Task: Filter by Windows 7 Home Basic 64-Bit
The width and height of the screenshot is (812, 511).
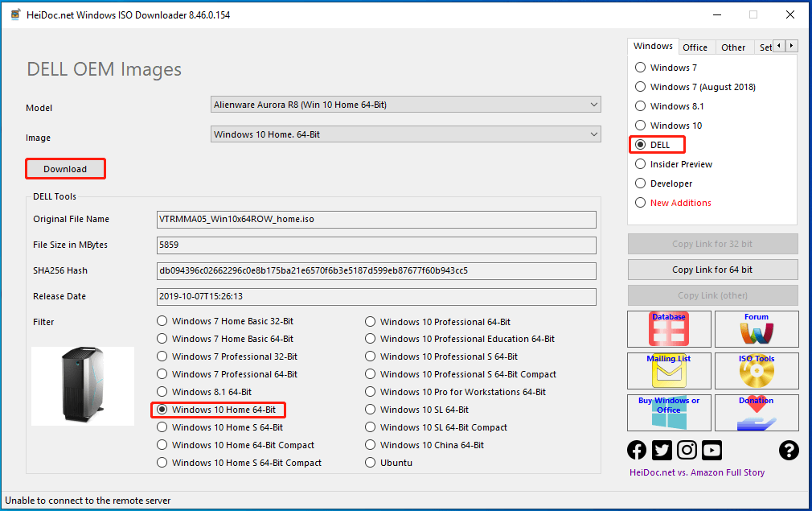Action: pos(225,339)
